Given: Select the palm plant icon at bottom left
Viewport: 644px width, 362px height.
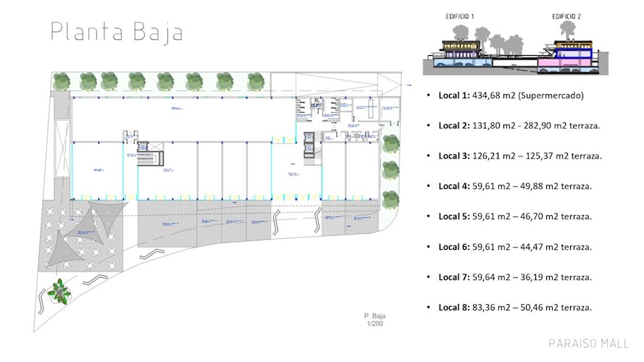Looking at the screenshot, I should coord(60,290).
